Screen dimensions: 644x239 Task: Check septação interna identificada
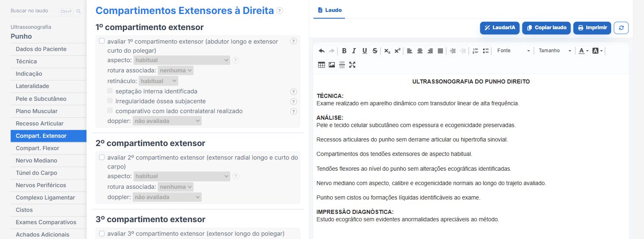click(x=110, y=90)
